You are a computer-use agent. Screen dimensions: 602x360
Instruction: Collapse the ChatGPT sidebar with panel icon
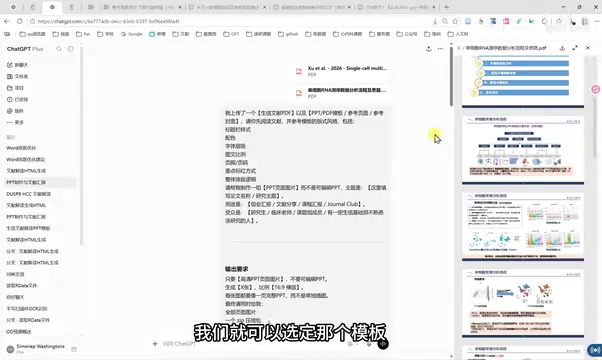(71, 49)
